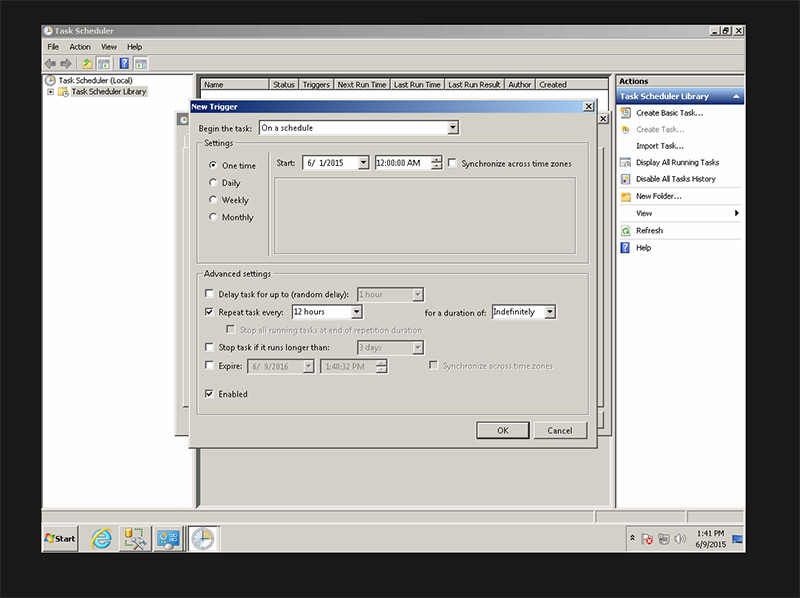Click Show/Hide Console Tree toolbar icon

point(104,63)
